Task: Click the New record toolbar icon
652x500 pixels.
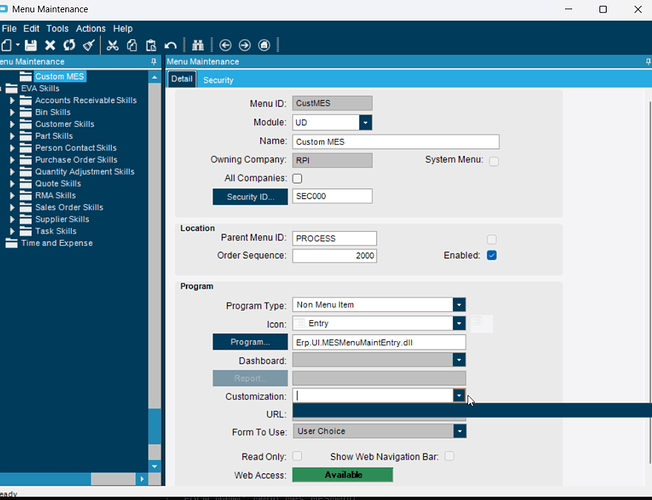Action: [x=7, y=45]
